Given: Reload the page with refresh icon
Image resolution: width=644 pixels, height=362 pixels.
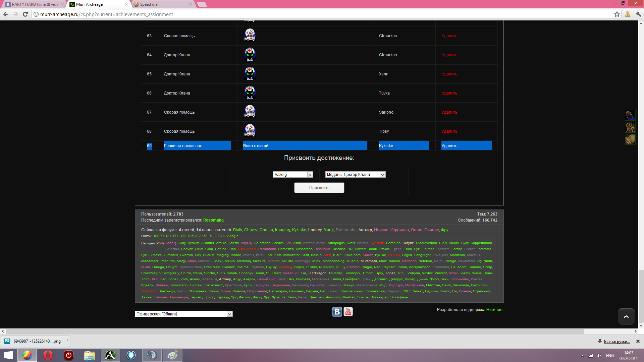Looking at the screenshot, I should pos(25,14).
